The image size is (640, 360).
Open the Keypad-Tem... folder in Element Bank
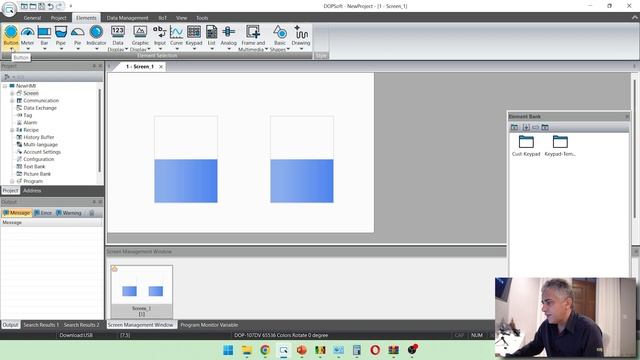560,146
